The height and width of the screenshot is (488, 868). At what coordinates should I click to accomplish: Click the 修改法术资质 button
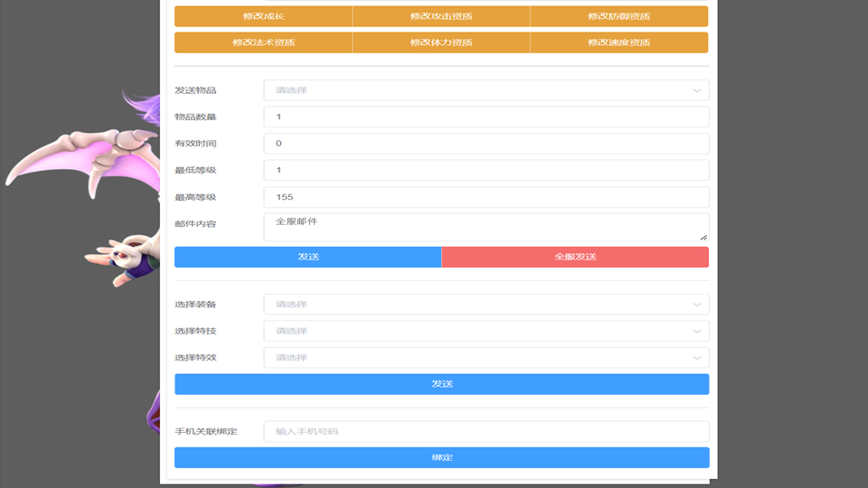tap(263, 42)
